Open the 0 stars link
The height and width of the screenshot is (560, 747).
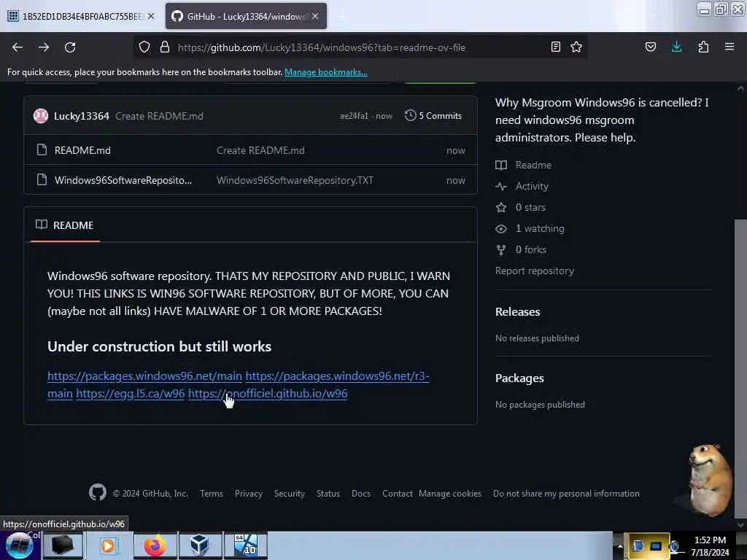pyautogui.click(x=530, y=208)
